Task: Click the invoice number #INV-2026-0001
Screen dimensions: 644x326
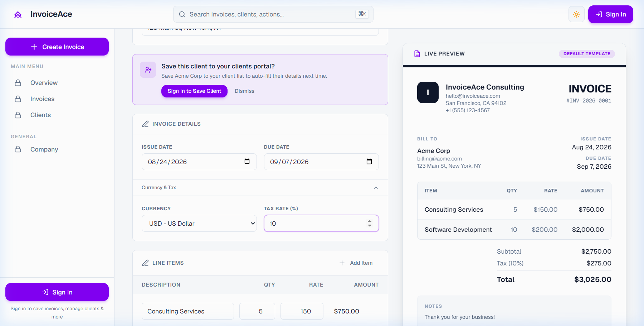Action: click(x=589, y=101)
